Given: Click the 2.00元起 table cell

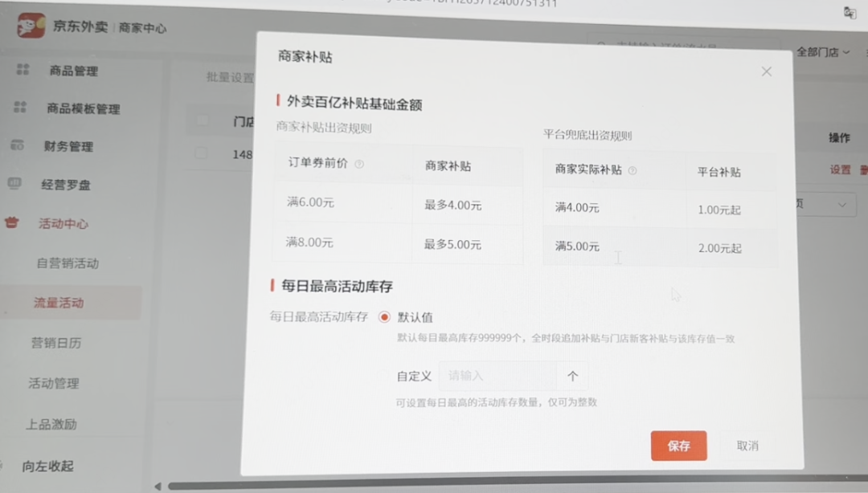Looking at the screenshot, I should tap(731, 248).
